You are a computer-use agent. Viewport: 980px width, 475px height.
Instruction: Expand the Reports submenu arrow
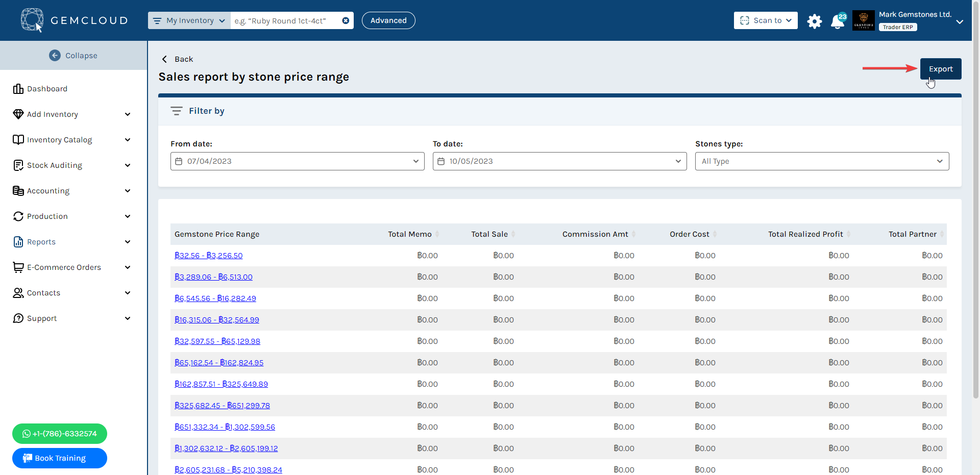128,242
